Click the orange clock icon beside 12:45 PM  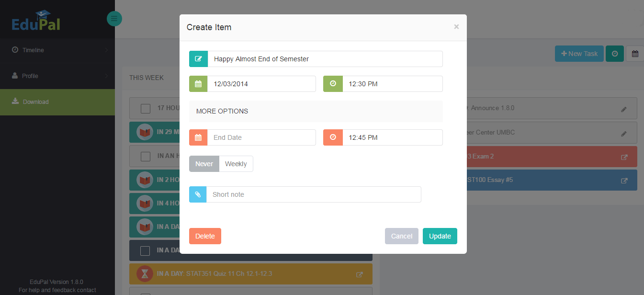pos(333,137)
